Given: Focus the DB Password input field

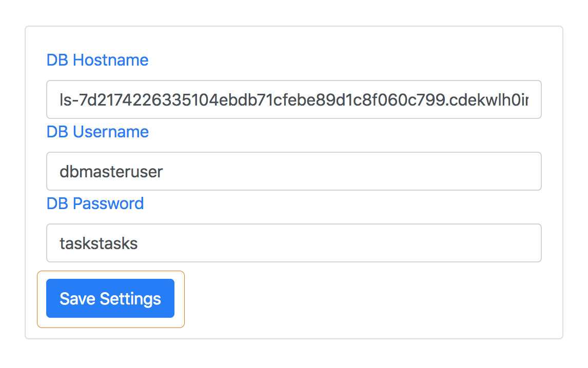Looking at the screenshot, I should pyautogui.click(x=293, y=243).
